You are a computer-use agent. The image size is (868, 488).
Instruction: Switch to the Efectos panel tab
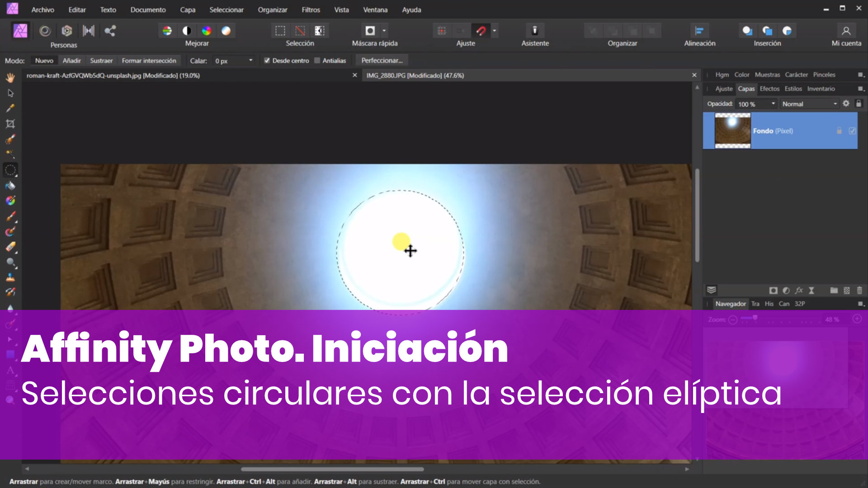point(769,89)
